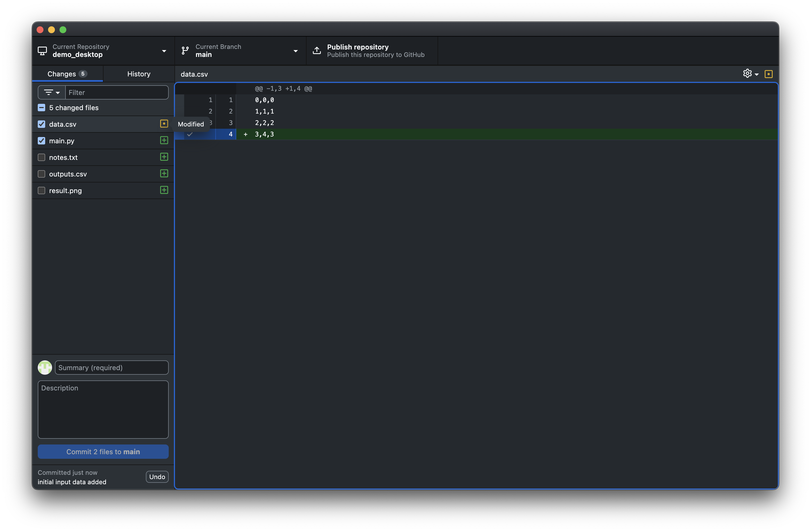Check the outputs.csv checkbox

pyautogui.click(x=41, y=174)
